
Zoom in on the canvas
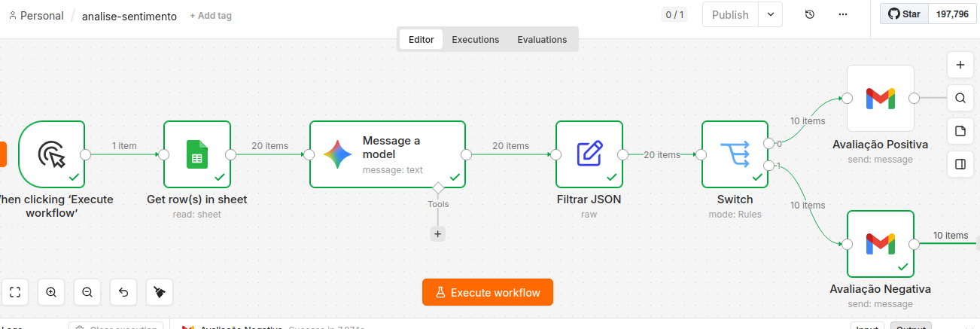[x=51, y=292]
